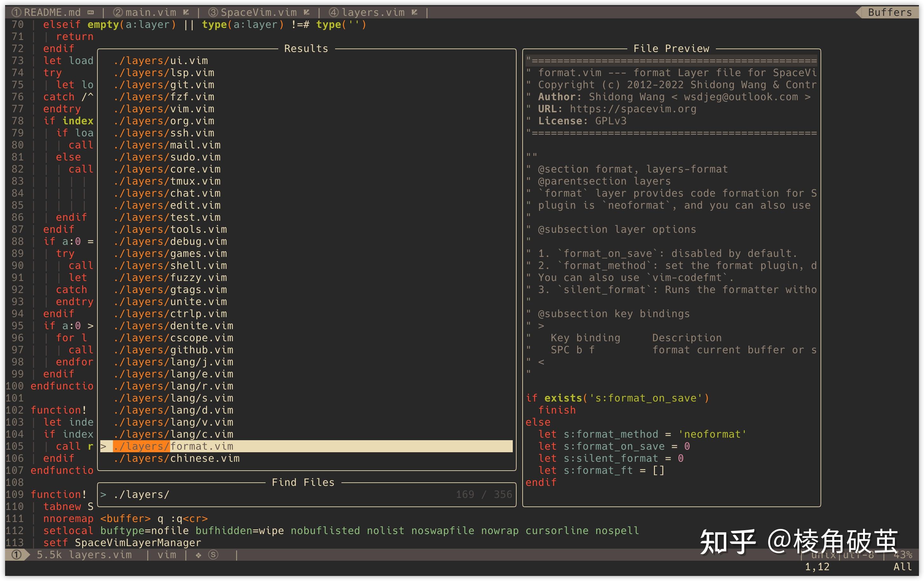The image size is (924, 581).
Task: Click the circled S spell indicator in statusline
Action: 213,555
